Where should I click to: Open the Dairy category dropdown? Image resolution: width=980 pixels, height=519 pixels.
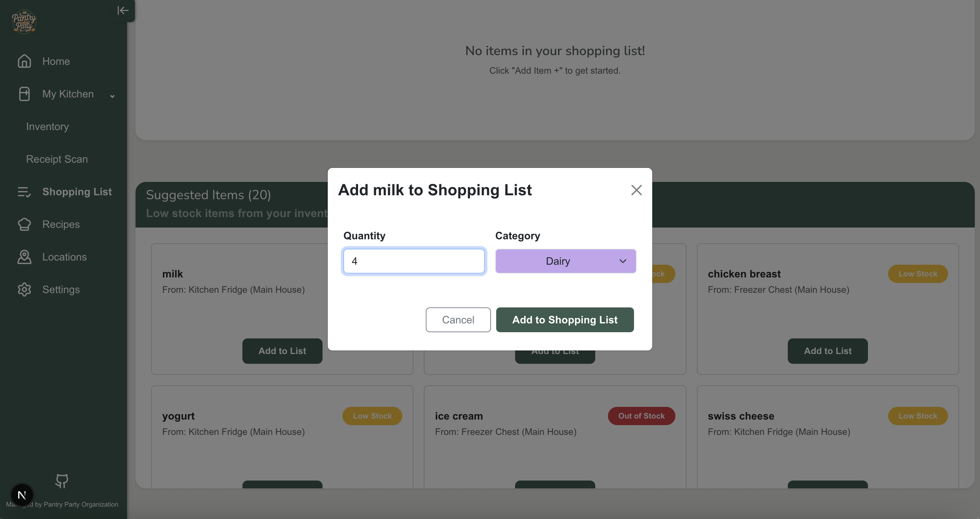pyautogui.click(x=565, y=261)
